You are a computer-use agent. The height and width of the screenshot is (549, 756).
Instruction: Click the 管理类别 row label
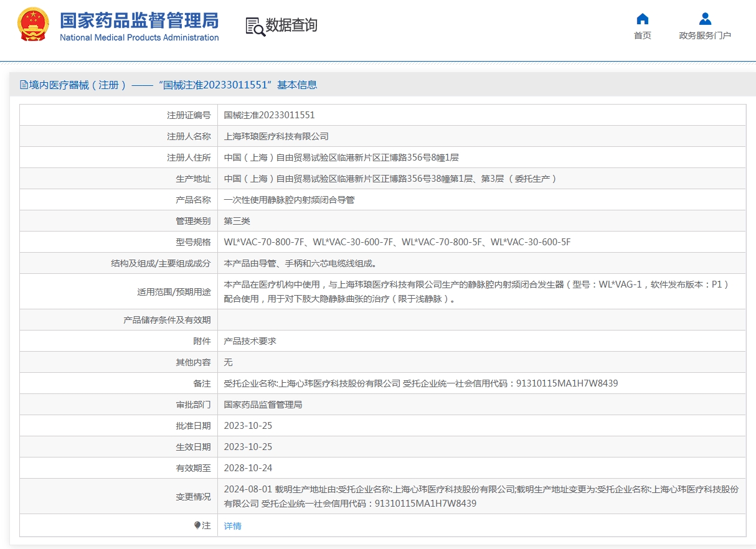[x=193, y=221]
